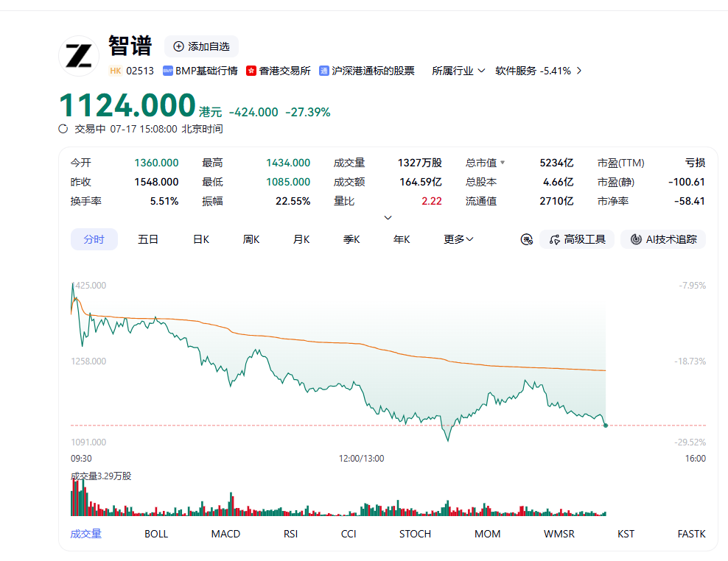Select the BOLL indicator
The image size is (728, 561).
(x=156, y=534)
